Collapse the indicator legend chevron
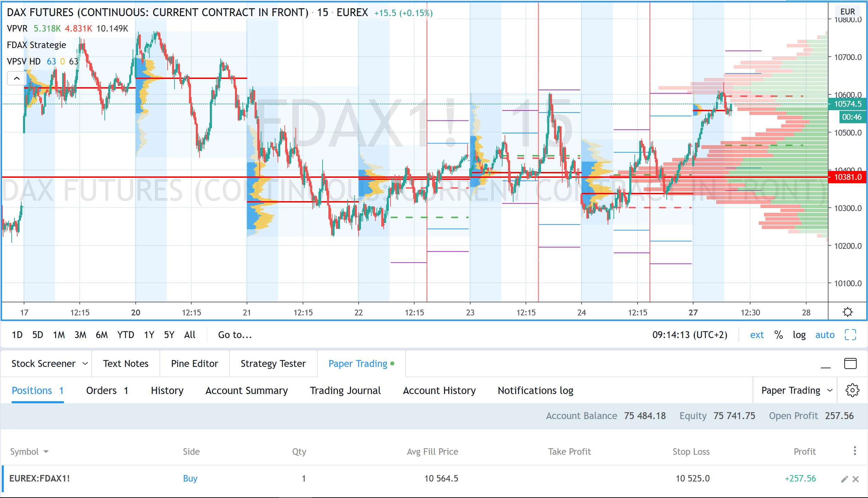This screenshot has width=868, height=498. (x=16, y=78)
